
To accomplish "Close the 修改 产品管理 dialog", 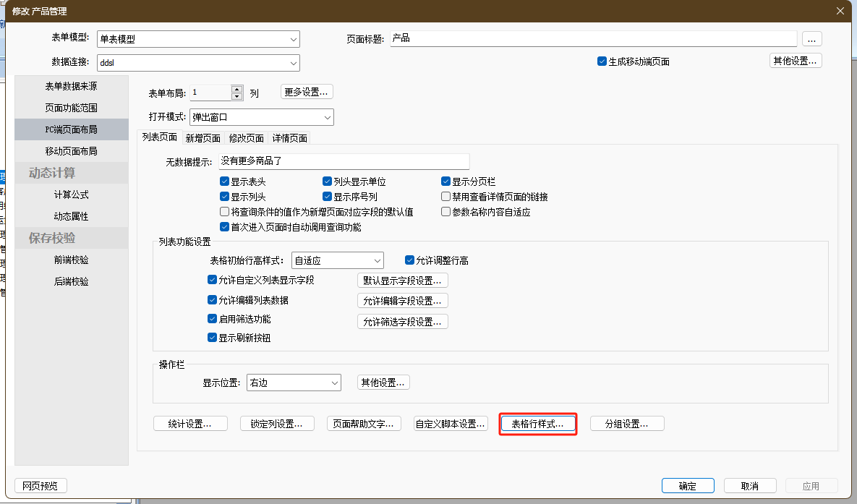I will (x=840, y=10).
